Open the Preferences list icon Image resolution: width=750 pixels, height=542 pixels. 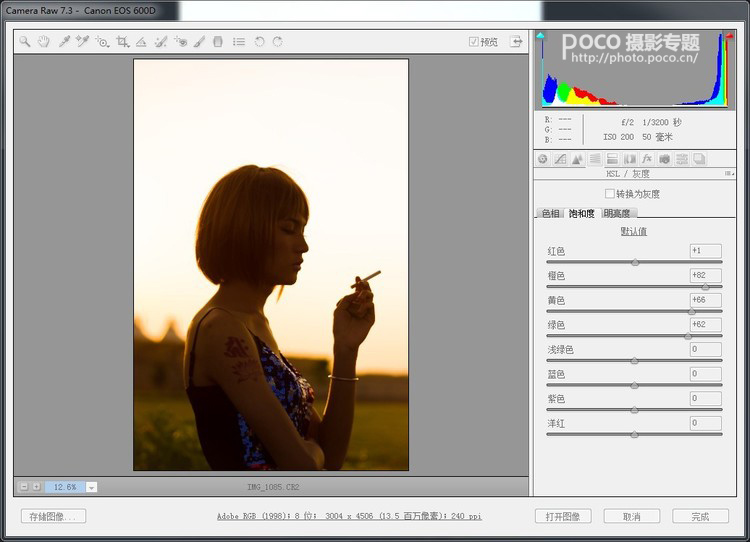pos(239,42)
